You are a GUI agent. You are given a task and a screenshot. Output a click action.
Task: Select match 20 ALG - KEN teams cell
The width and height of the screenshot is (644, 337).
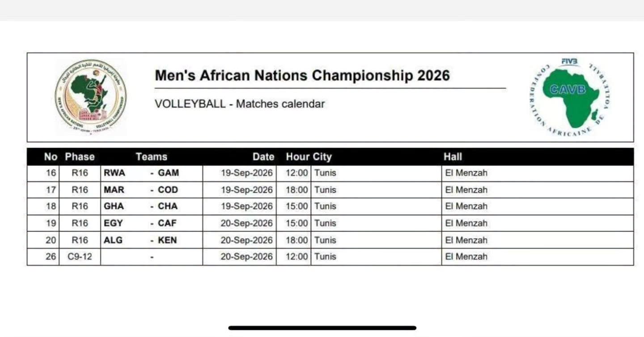point(152,240)
